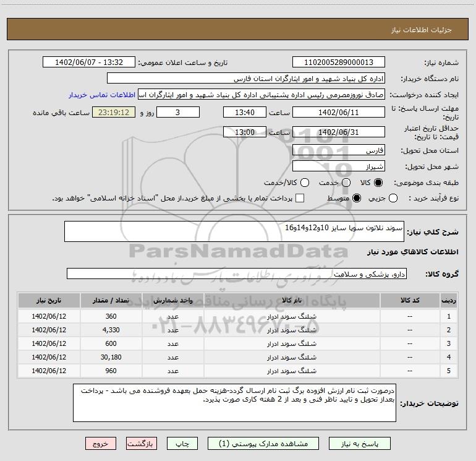476x461 pixels.
Task: Click the تعداد / مقدار column header
Action: (111, 300)
